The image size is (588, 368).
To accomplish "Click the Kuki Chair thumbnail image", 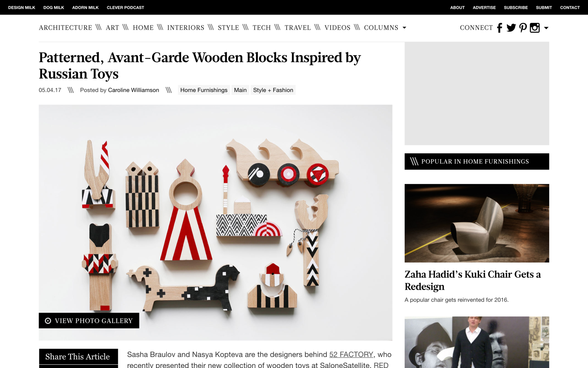I will 477,223.
